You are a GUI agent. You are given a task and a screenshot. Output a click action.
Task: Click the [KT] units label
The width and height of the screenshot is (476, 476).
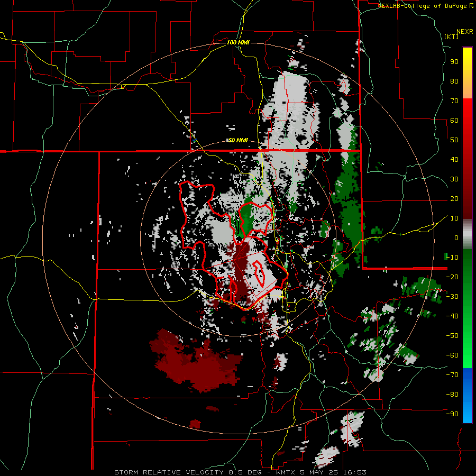pyautogui.click(x=452, y=36)
